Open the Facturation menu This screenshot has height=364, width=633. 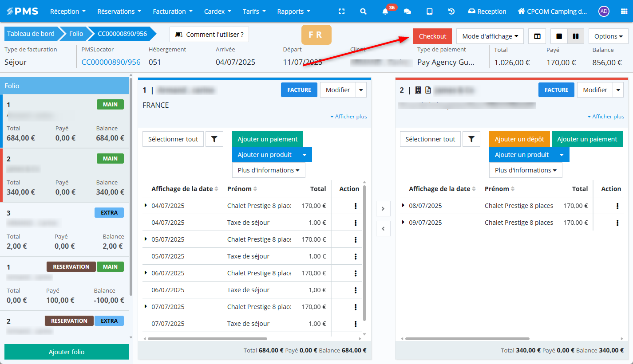point(173,12)
